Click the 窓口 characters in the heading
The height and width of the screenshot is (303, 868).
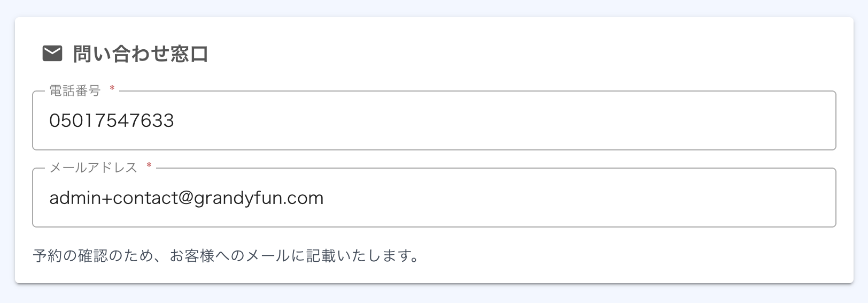189,54
